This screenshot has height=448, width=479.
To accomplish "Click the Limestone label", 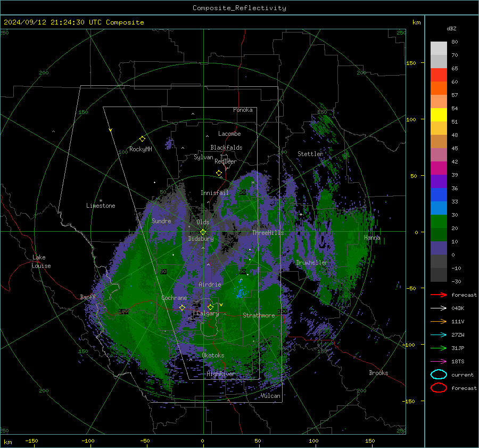I will [x=101, y=206].
